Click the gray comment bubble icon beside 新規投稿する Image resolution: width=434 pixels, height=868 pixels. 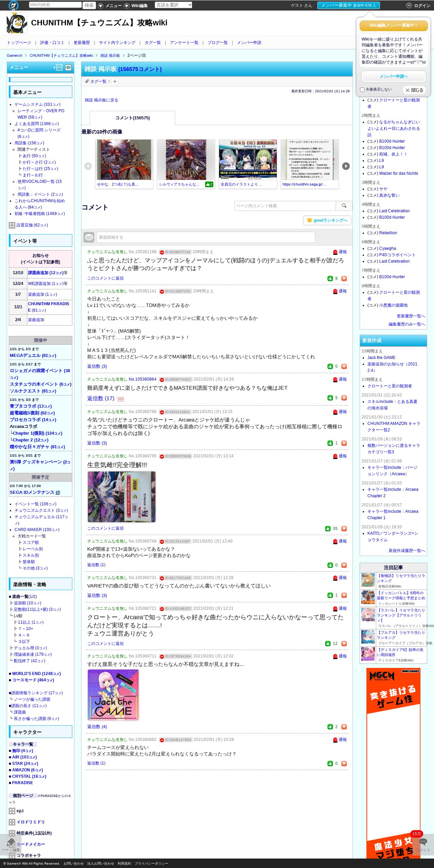coord(89,237)
